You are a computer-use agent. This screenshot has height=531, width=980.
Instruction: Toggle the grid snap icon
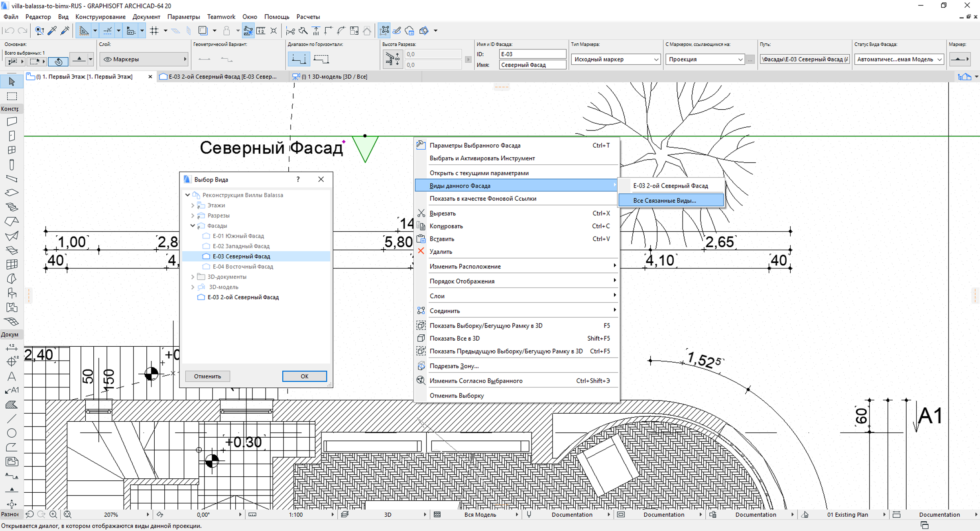pyautogui.click(x=154, y=31)
